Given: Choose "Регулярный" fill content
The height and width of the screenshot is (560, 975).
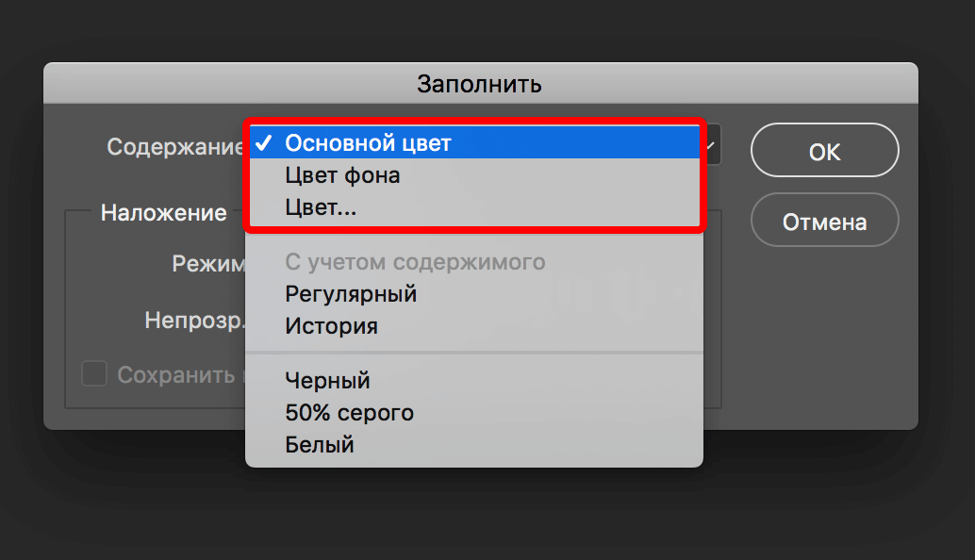Looking at the screenshot, I should click(x=351, y=294).
